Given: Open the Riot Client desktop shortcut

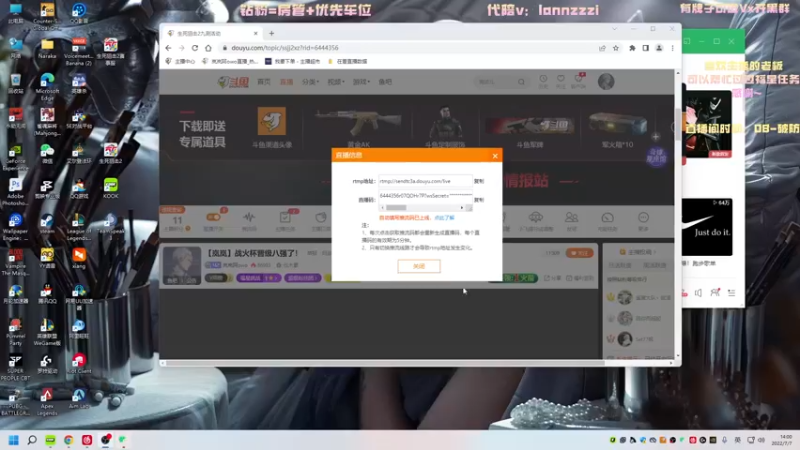Looking at the screenshot, I should (x=79, y=363).
